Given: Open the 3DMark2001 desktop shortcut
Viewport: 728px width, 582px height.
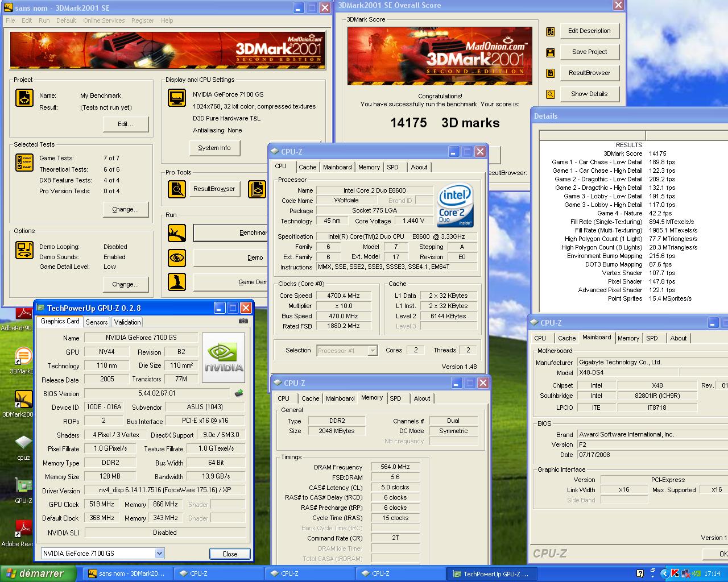Looking at the screenshot, I should 23,404.
